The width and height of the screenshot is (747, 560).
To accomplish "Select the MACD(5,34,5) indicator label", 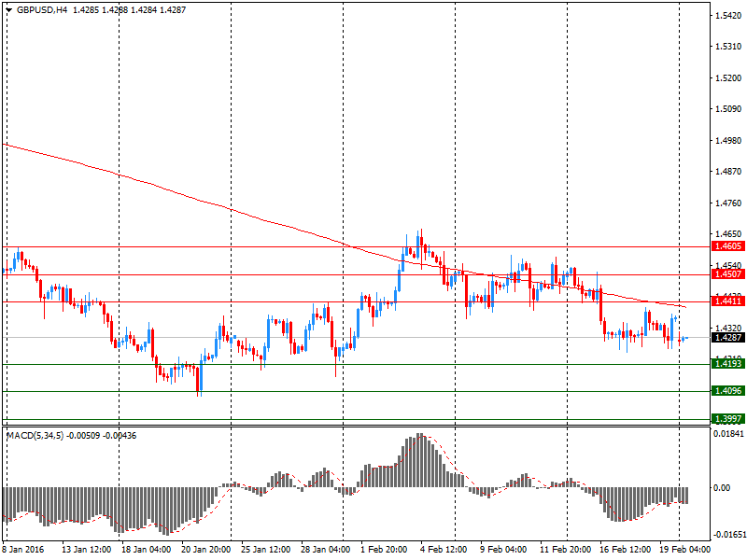I will tap(35, 436).
